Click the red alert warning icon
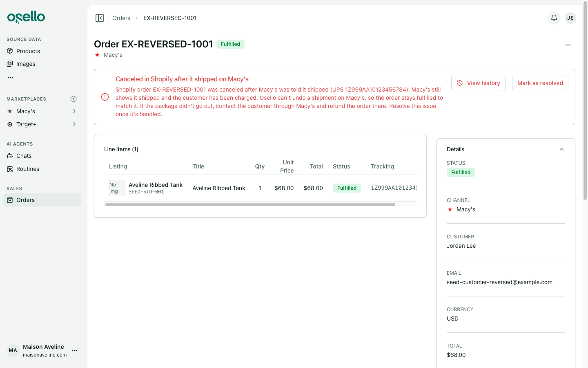The image size is (588, 368). (105, 97)
